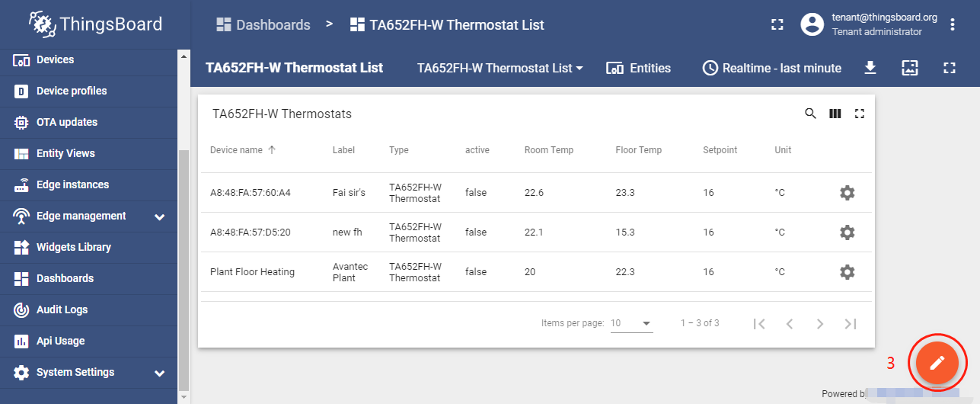Click the Devices sidebar icon
980x404 pixels.
[x=21, y=59]
